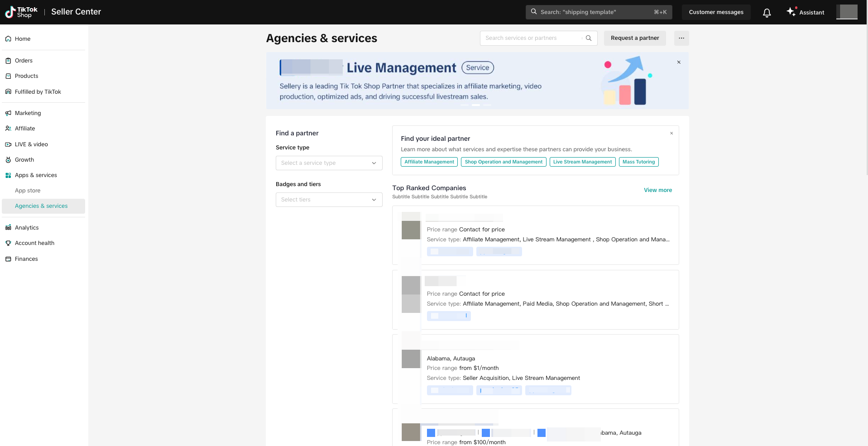Click the TikTok Shop logo

tap(21, 12)
